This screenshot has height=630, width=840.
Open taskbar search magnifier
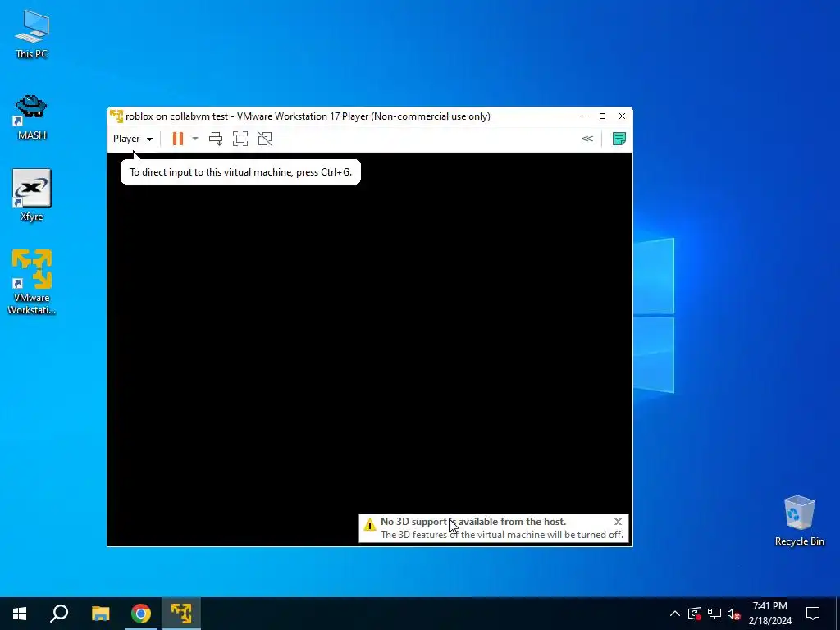click(59, 614)
